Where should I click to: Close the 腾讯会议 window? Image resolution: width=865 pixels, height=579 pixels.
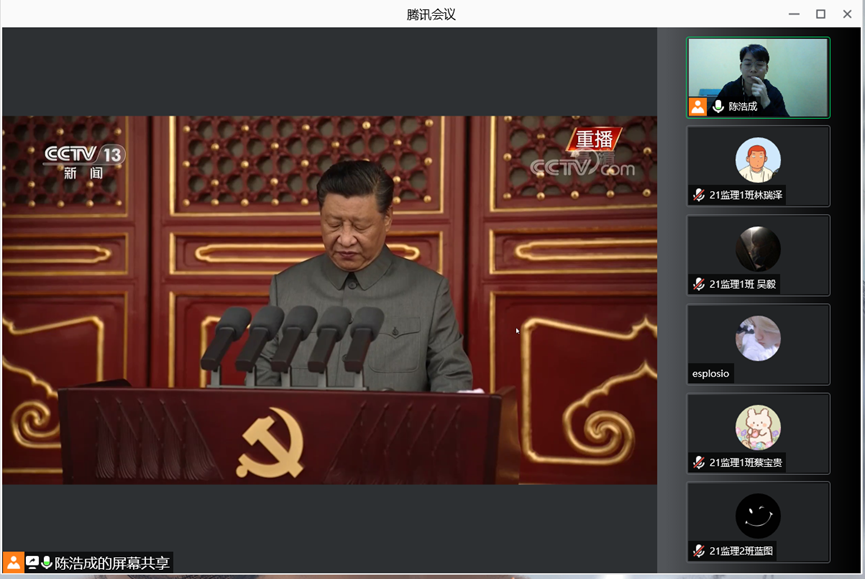click(847, 14)
